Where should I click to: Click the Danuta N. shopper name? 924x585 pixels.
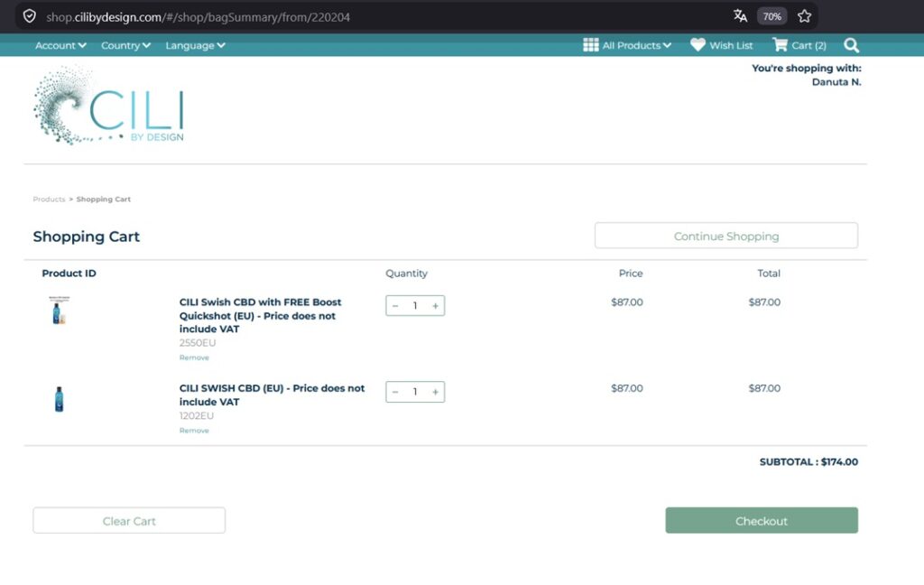(x=836, y=82)
